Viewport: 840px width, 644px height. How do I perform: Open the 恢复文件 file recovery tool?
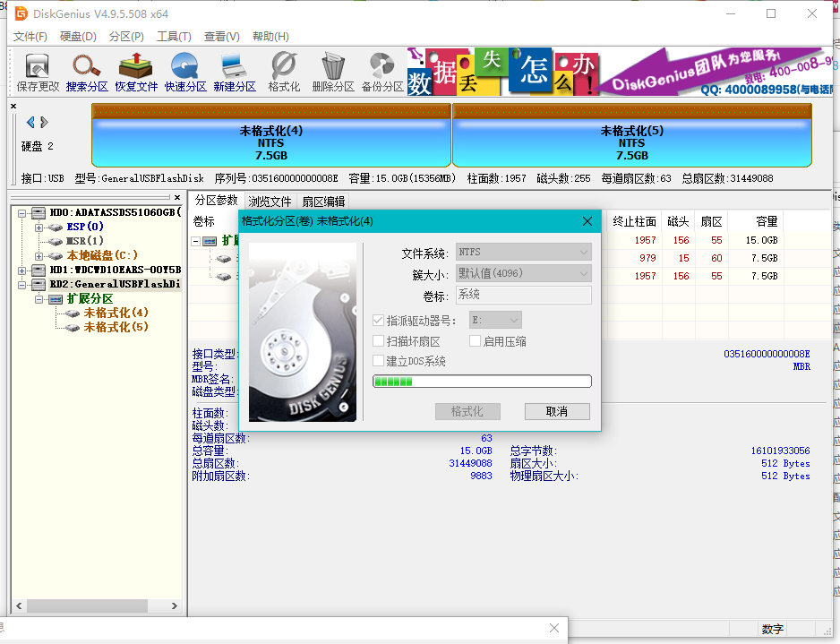[x=135, y=71]
